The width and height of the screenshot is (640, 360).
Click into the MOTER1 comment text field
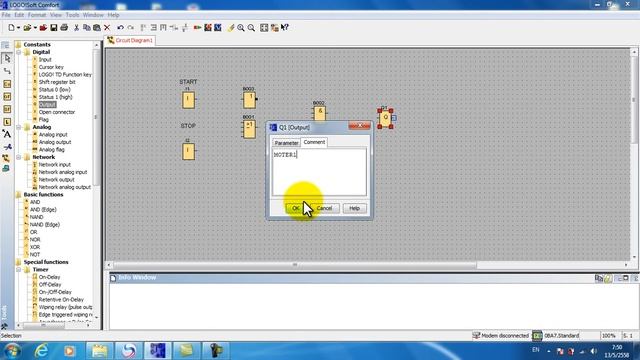(x=319, y=172)
